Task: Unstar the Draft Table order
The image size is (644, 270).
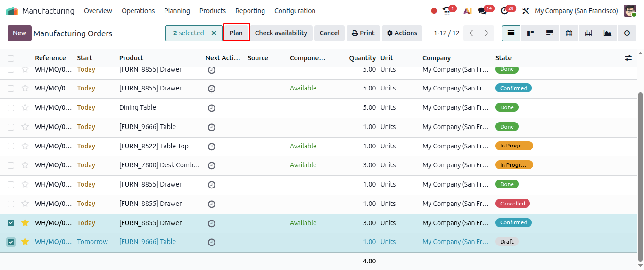Action: click(25, 242)
